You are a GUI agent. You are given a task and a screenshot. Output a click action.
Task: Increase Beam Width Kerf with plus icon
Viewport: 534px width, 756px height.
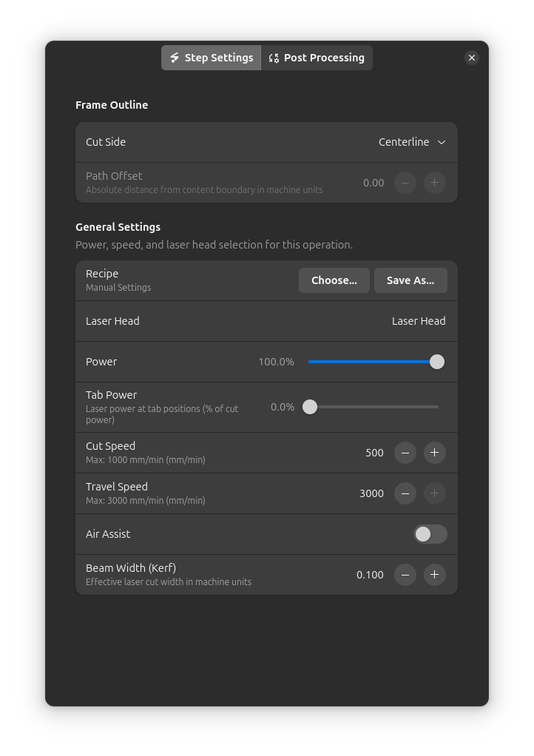[x=434, y=575]
